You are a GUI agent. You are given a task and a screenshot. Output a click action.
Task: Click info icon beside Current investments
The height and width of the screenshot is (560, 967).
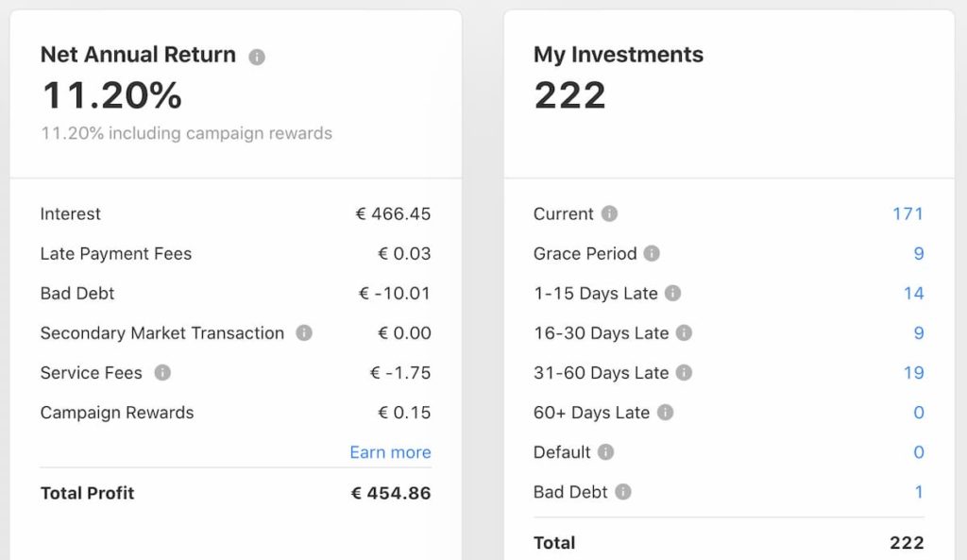609,213
